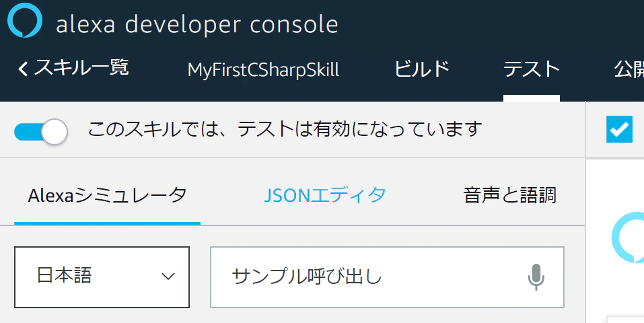Go back to スキル一覧 skill list
This screenshot has height=323, width=644.
coord(73,68)
